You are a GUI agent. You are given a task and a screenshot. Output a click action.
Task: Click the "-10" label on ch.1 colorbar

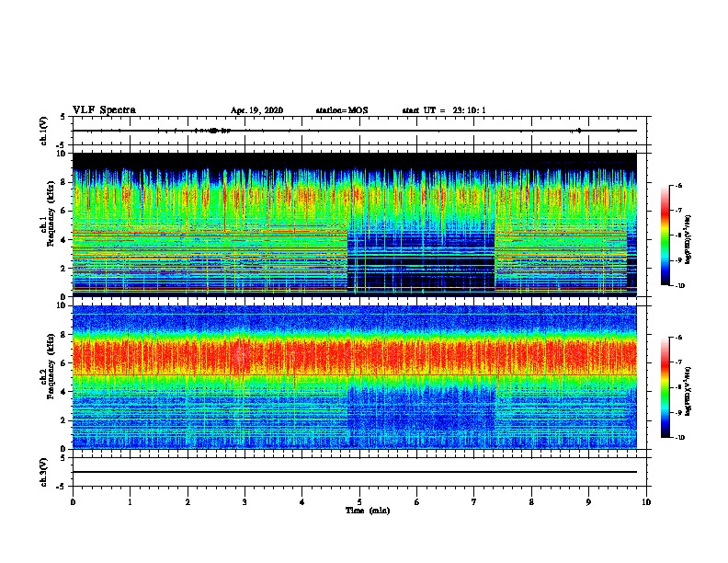coord(679,286)
